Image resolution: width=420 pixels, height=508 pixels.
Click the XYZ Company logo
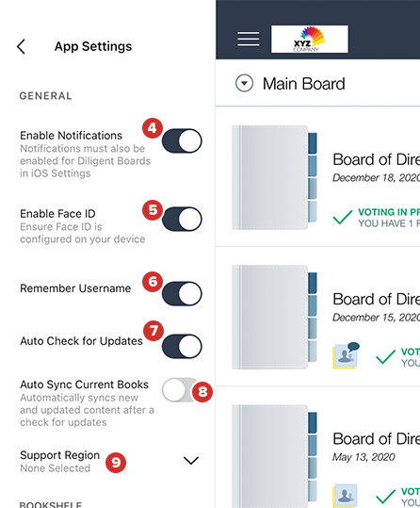310,39
